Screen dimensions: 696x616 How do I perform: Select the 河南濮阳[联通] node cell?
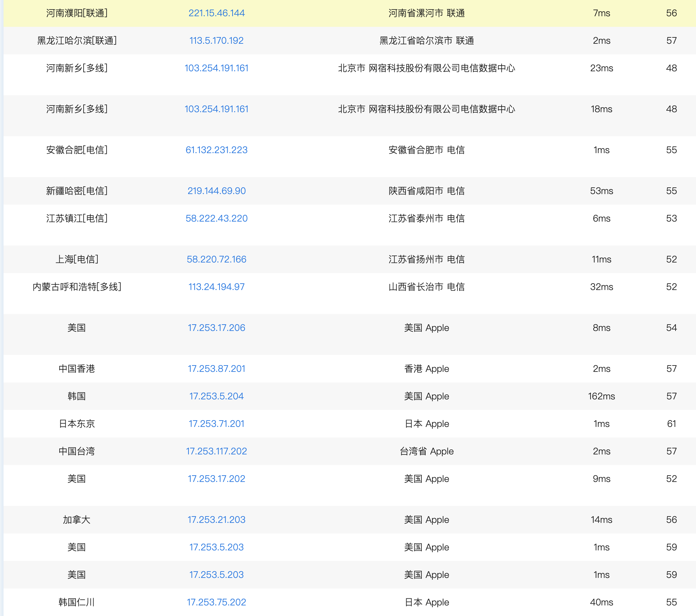coord(77,13)
